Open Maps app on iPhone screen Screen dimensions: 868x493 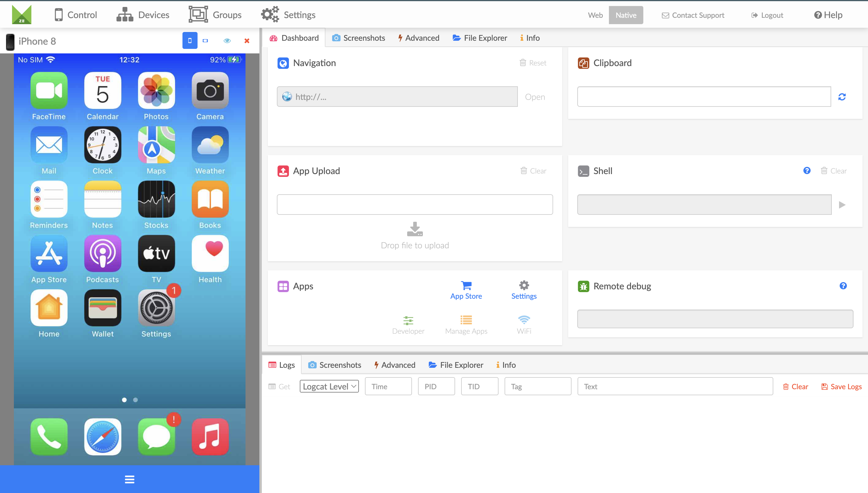(x=156, y=145)
